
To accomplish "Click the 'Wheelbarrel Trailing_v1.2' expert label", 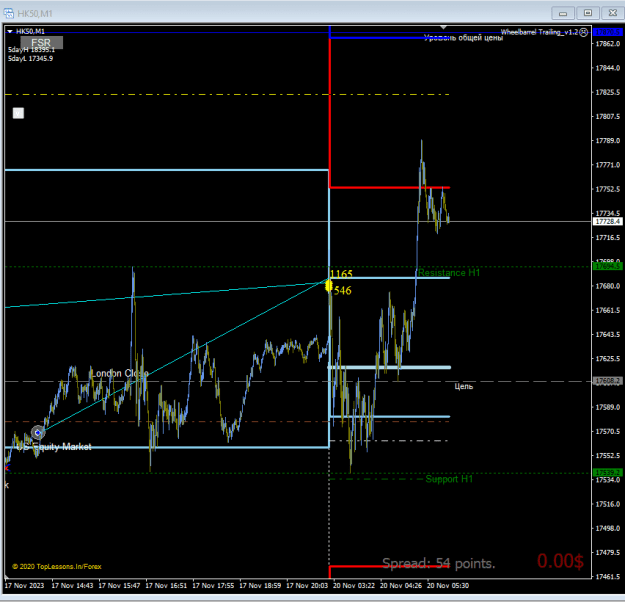I will click(539, 32).
